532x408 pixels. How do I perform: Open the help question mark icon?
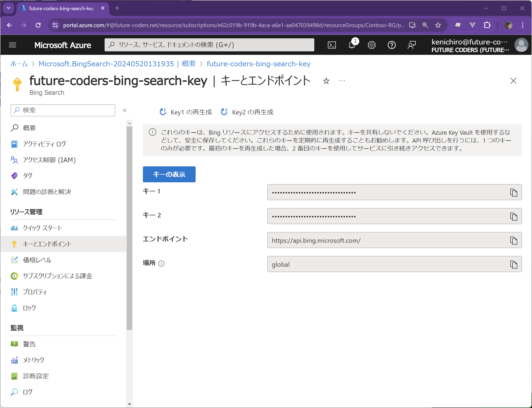point(391,45)
